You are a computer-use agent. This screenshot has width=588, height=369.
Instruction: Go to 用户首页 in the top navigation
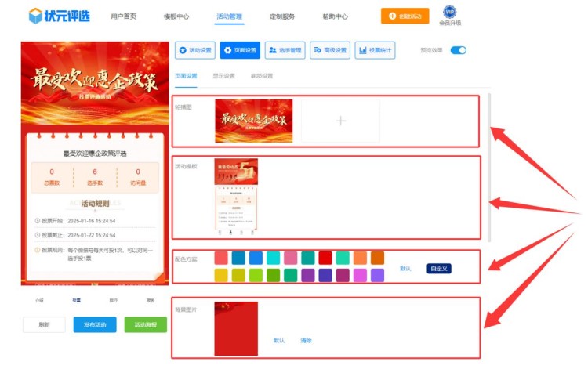click(x=123, y=16)
